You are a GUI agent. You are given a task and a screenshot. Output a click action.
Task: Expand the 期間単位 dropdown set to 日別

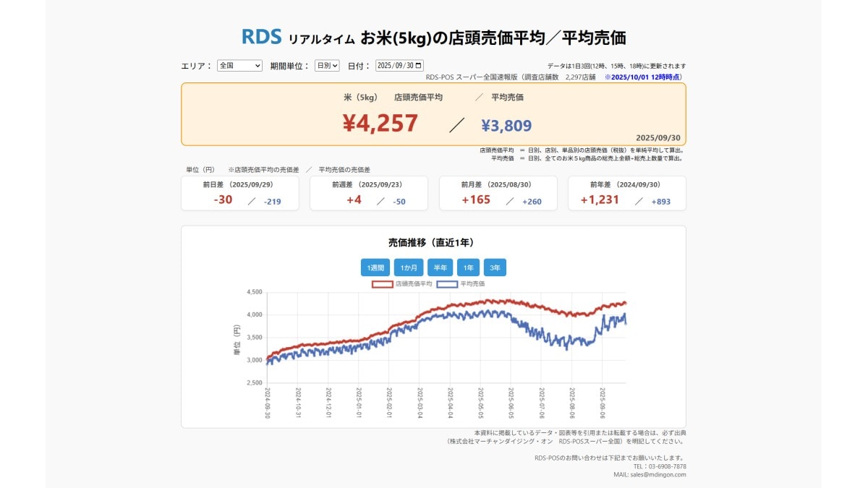click(x=327, y=65)
